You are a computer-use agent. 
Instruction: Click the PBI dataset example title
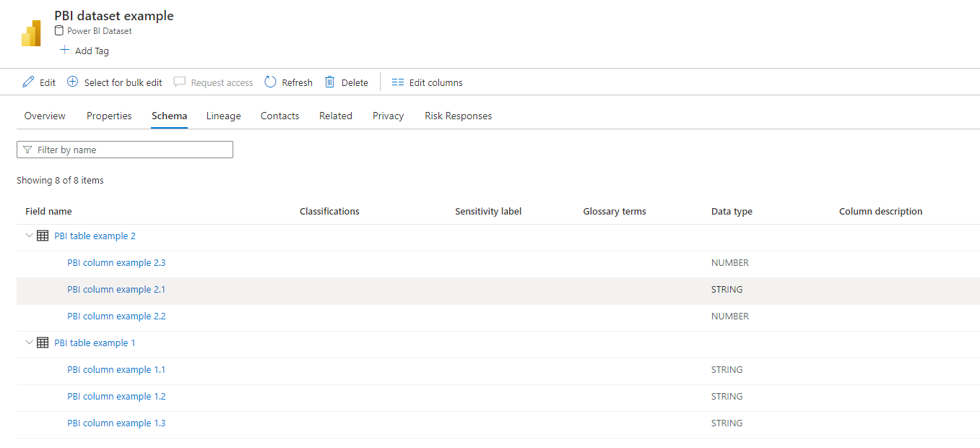(114, 16)
